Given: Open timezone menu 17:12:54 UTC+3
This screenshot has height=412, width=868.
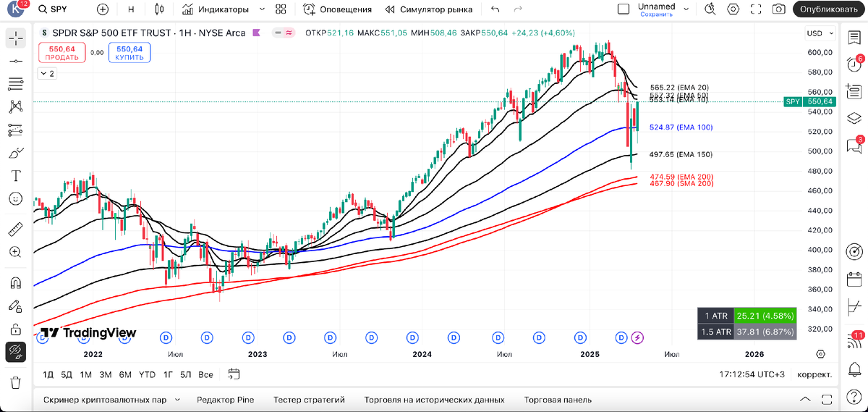Looking at the screenshot, I should point(753,374).
